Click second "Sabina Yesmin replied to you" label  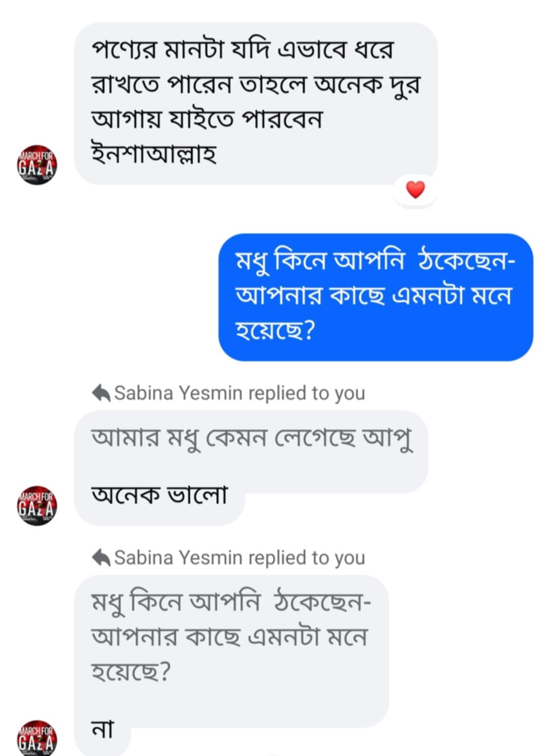pyautogui.click(x=239, y=558)
